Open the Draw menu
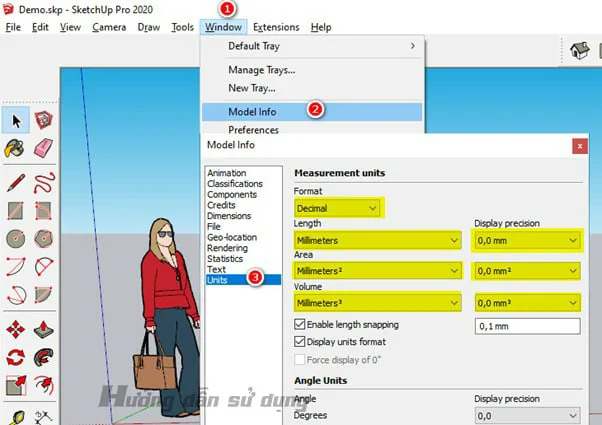The height and width of the screenshot is (425, 602). tap(149, 27)
